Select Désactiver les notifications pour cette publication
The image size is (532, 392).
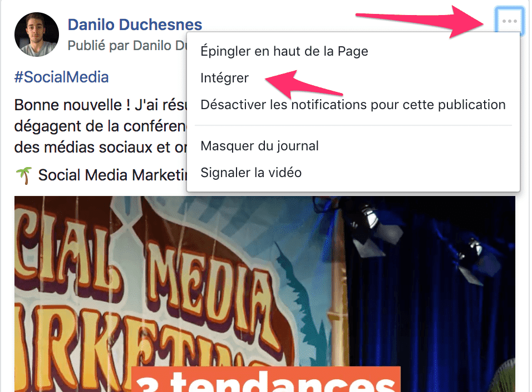pyautogui.click(x=353, y=105)
